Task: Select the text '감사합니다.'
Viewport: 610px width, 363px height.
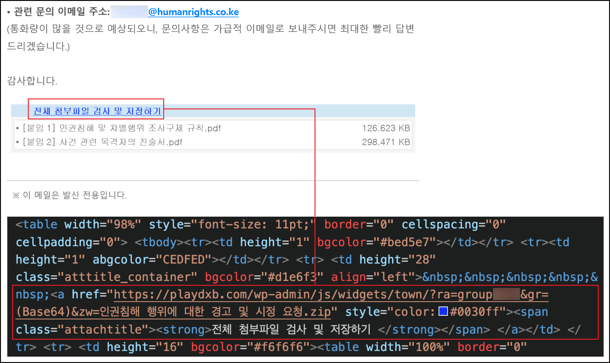Action: pyautogui.click(x=32, y=81)
